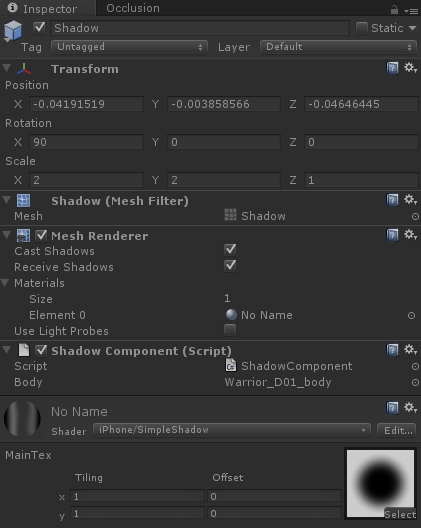Toggle the Shadow GameObject active checkbox

click(x=39, y=28)
